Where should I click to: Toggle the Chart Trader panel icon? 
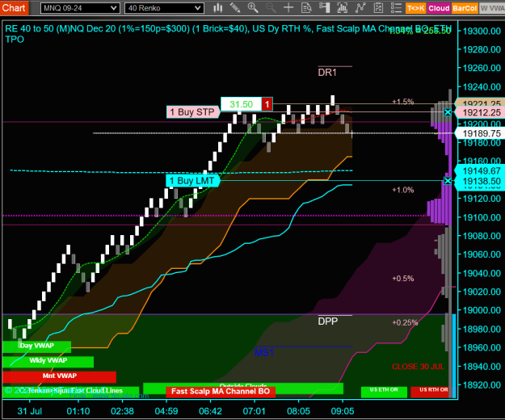(x=324, y=8)
